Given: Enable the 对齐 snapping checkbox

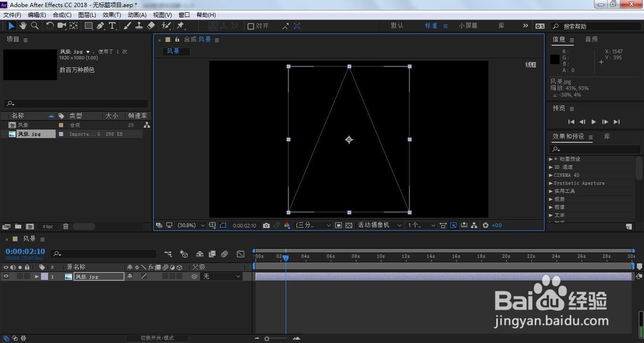Looking at the screenshot, I should pos(251,26).
